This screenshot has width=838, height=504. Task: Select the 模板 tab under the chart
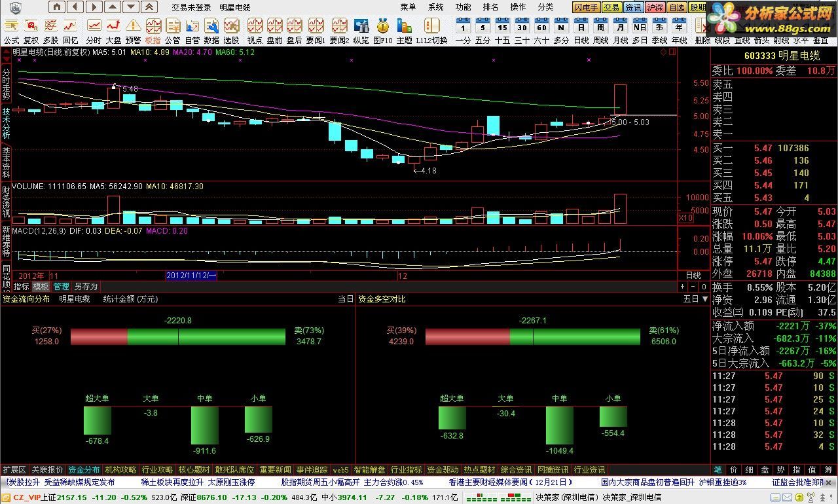pyautogui.click(x=41, y=287)
